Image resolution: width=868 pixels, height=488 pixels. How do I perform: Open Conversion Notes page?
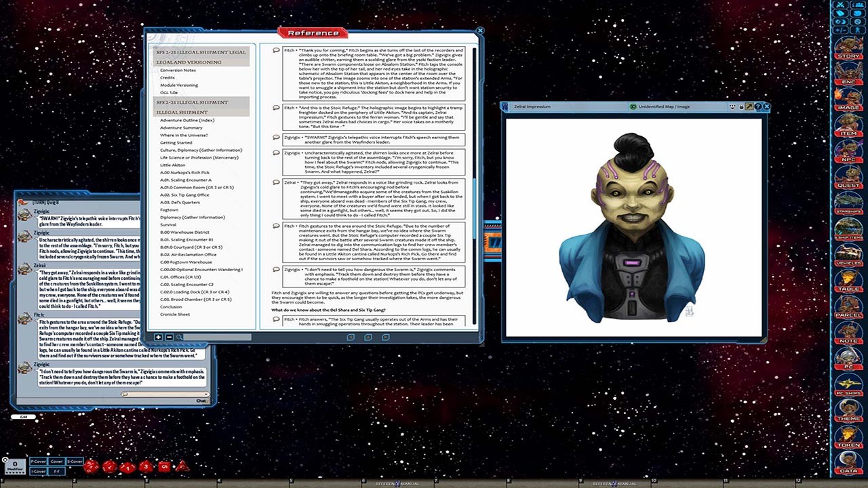point(178,70)
